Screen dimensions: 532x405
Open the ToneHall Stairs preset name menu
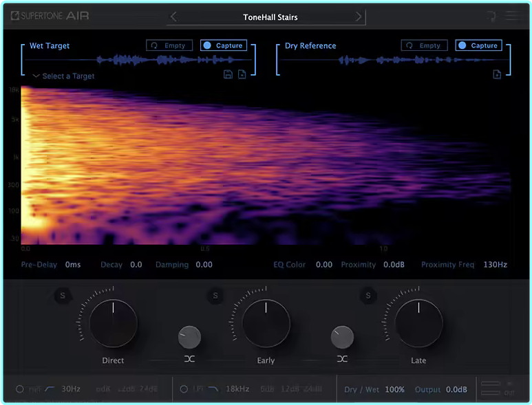[270, 17]
